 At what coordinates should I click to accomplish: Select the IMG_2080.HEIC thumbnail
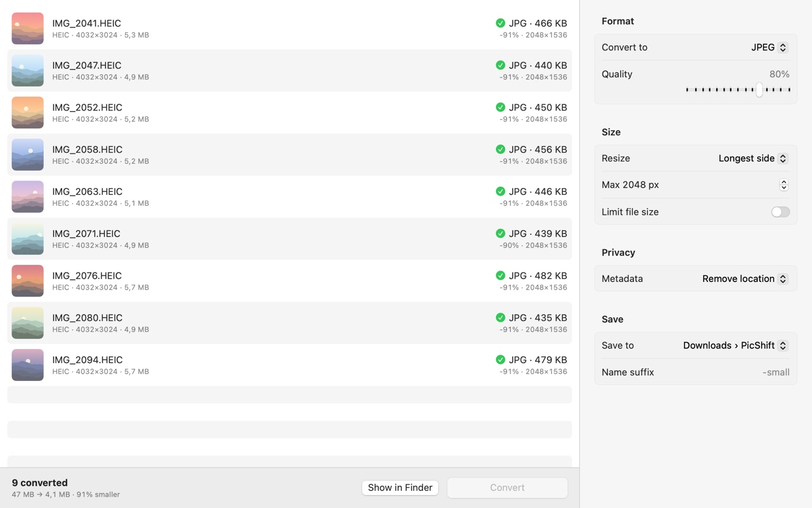click(x=28, y=323)
